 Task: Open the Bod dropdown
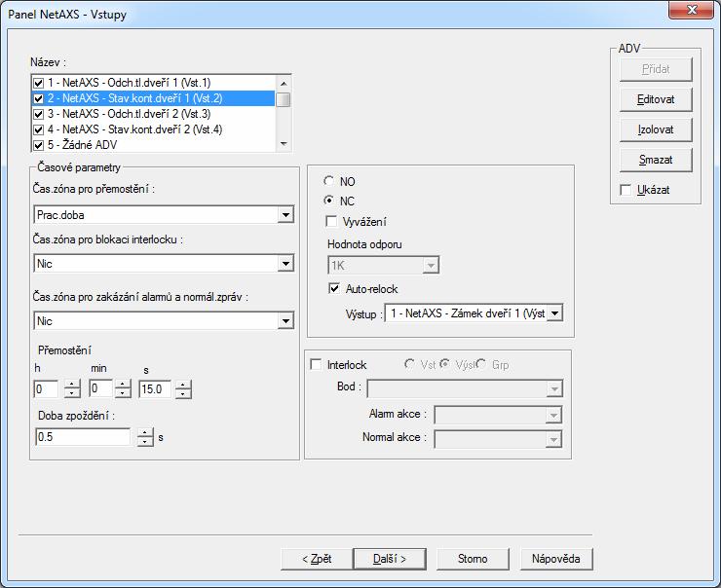click(554, 388)
